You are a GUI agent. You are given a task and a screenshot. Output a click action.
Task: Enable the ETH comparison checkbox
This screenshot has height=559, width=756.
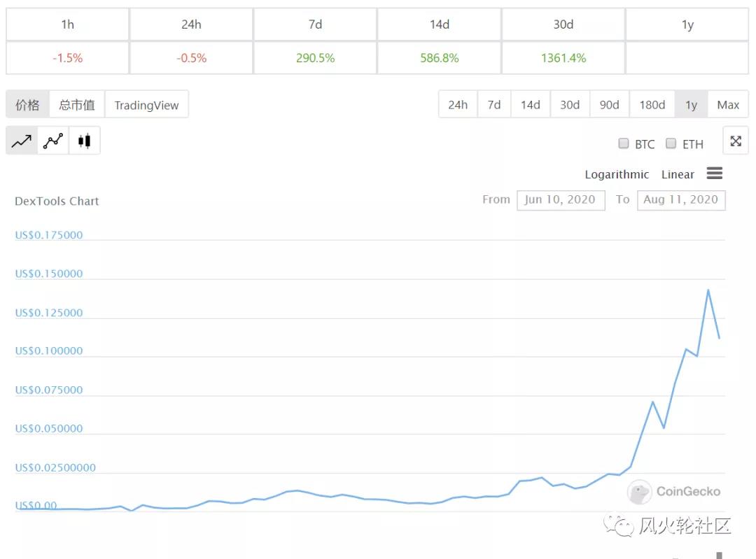coord(671,143)
